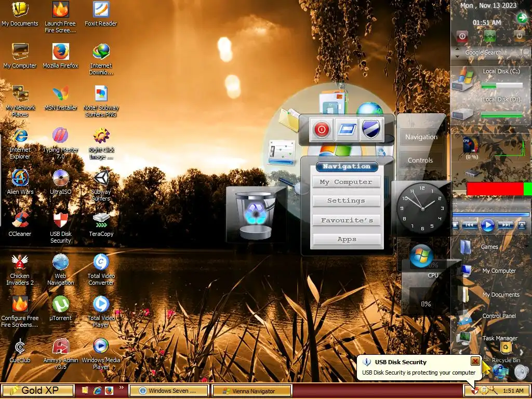Click the green arrow in the sidebar header

coord(523,18)
